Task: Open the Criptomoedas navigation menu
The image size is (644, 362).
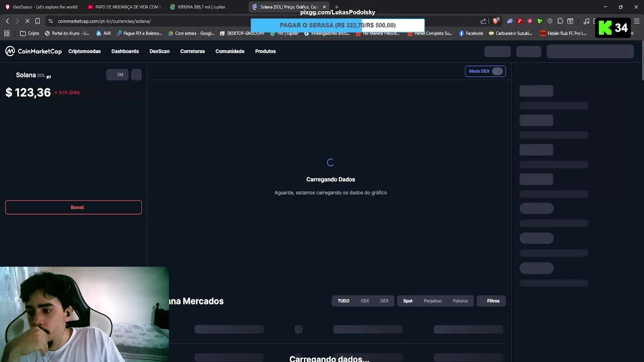Action: [85, 51]
